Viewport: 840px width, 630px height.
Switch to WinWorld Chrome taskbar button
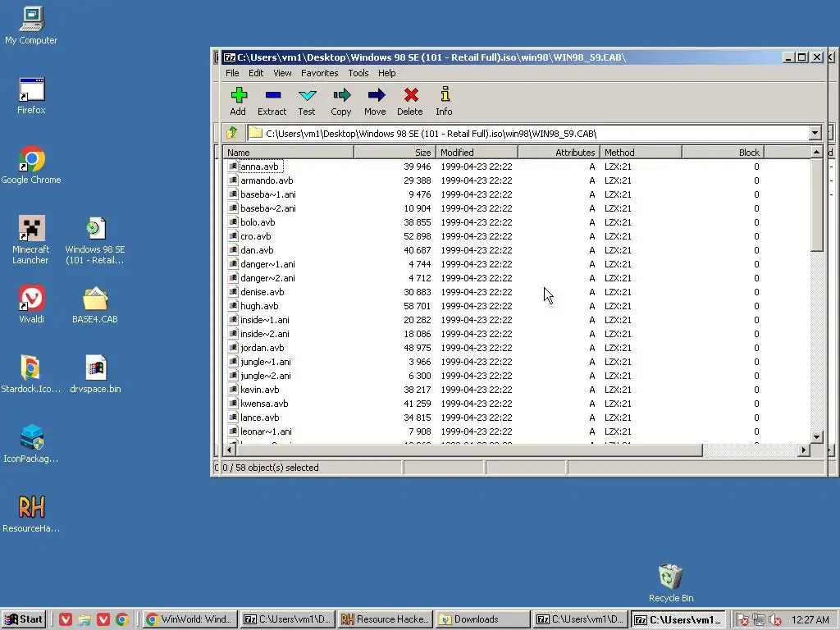[190, 619]
